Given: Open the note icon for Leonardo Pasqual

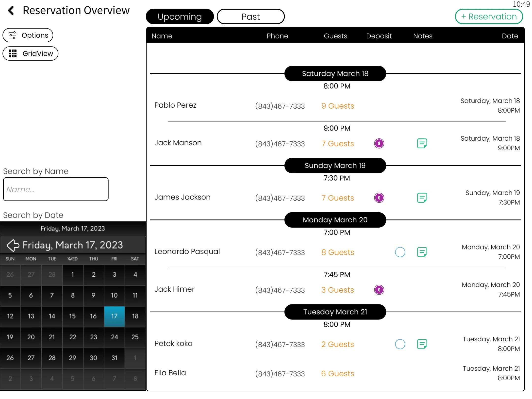Looking at the screenshot, I should pos(422,252).
